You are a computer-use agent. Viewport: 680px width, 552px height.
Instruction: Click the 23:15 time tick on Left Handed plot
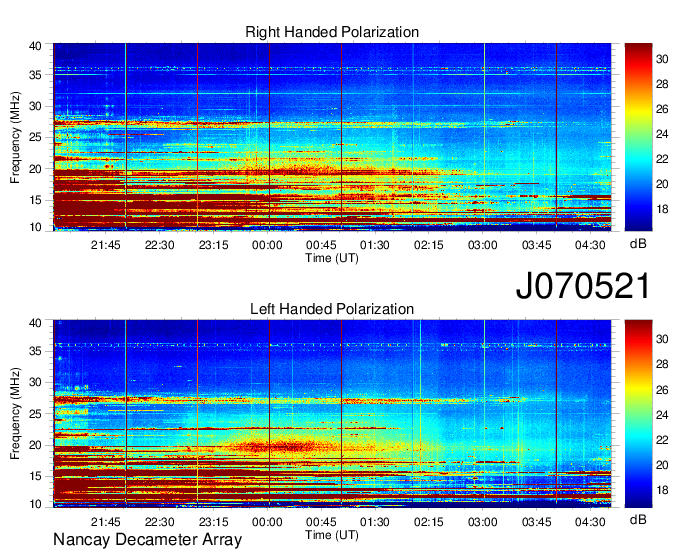coord(213,522)
